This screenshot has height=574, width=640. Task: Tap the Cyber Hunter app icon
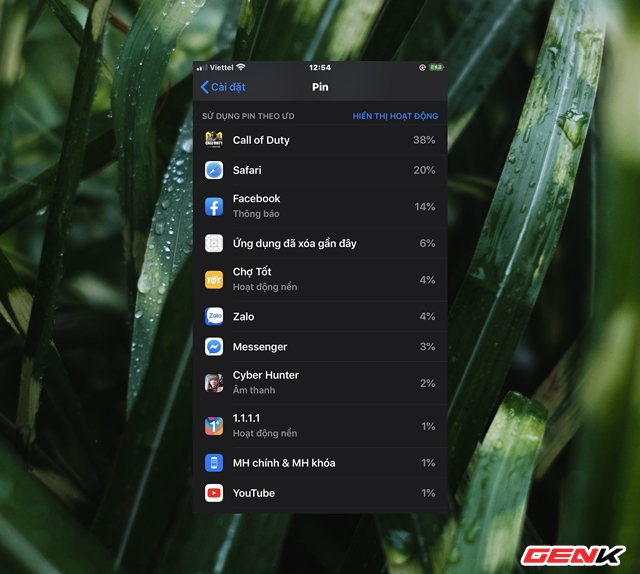pos(213,382)
